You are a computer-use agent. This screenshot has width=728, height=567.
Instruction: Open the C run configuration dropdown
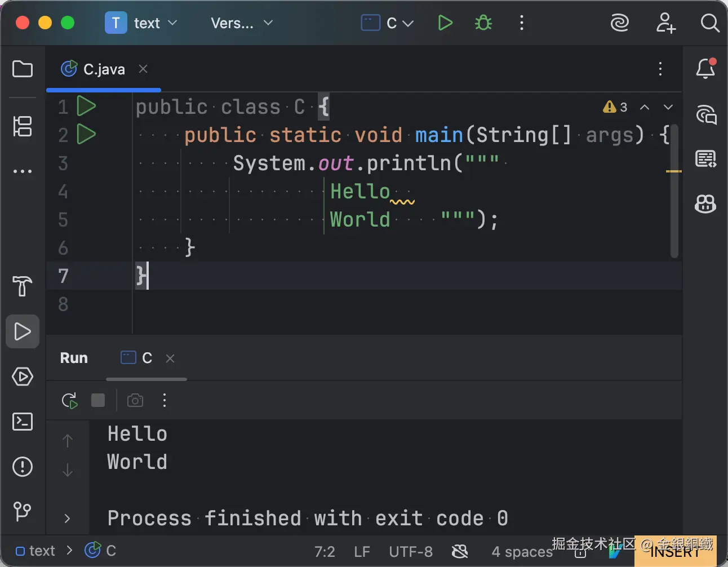click(388, 23)
